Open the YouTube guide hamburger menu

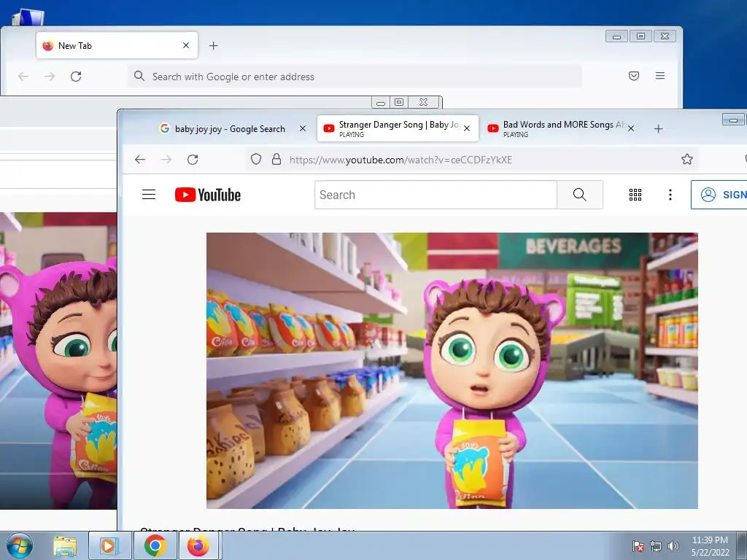pyautogui.click(x=149, y=194)
